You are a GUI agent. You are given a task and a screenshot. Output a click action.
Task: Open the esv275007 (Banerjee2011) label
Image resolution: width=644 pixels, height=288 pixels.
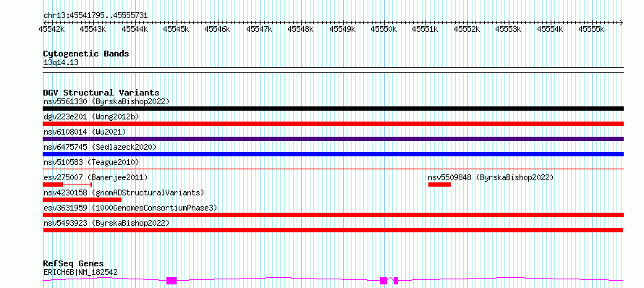coord(96,177)
